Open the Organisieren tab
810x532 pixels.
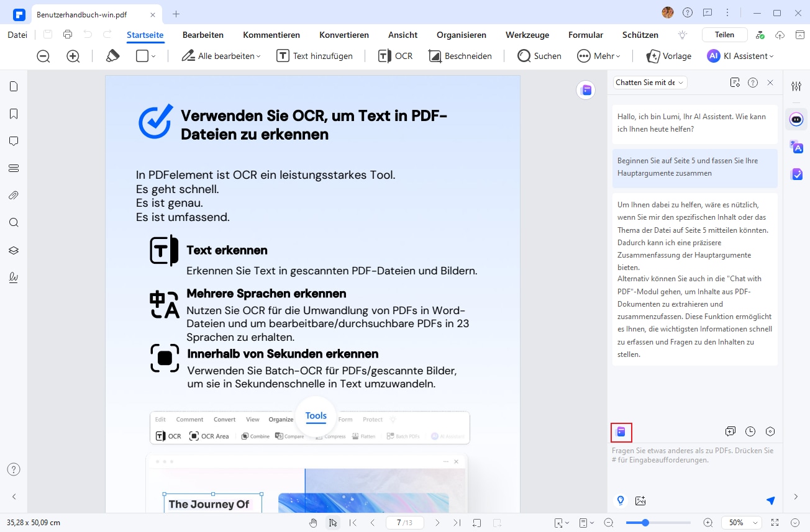pyautogui.click(x=462, y=35)
